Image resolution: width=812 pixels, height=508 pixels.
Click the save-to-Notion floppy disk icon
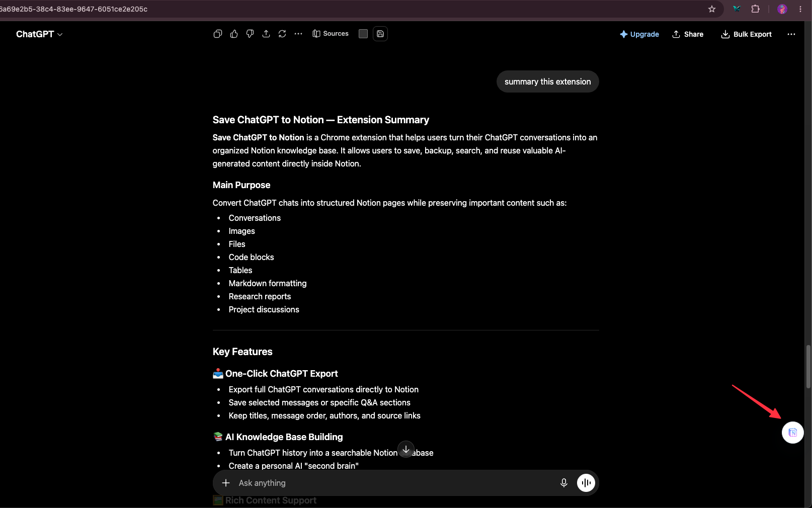coord(380,34)
